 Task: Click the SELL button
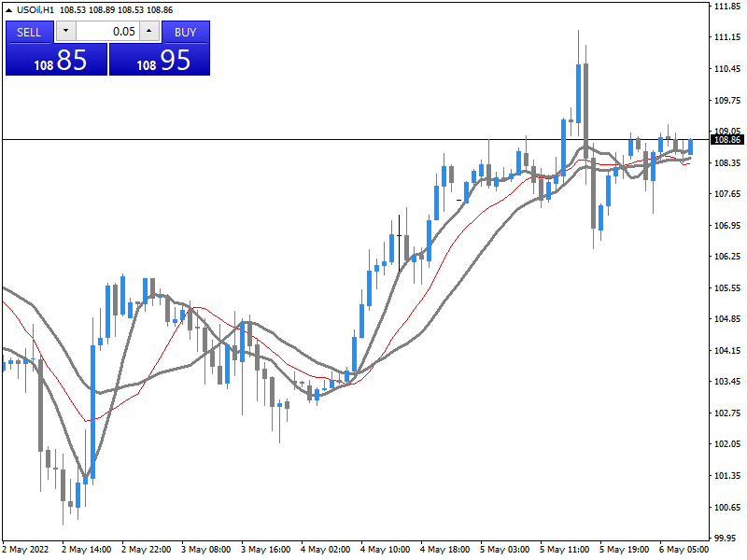coord(29,32)
